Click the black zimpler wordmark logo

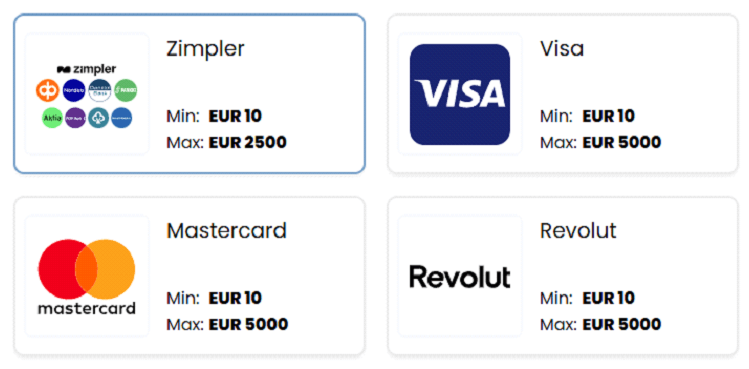(86, 69)
